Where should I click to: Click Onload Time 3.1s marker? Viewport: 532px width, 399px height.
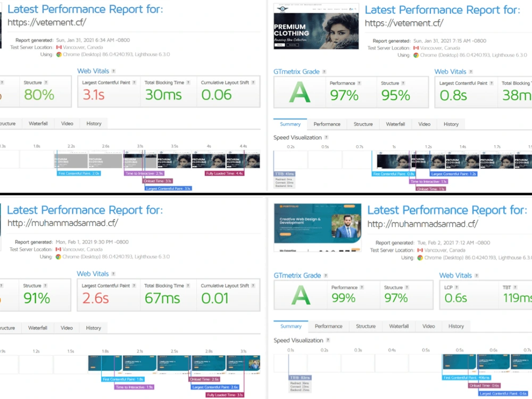[x=157, y=181]
